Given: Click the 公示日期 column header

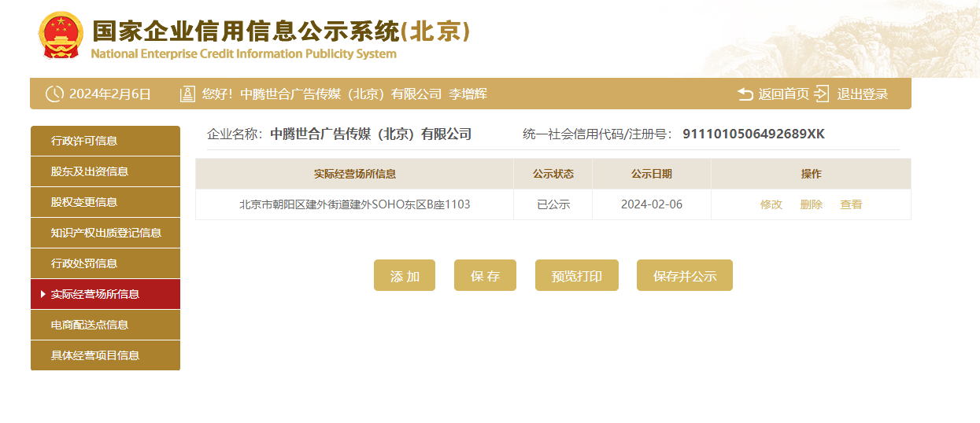Looking at the screenshot, I should pos(652,174).
